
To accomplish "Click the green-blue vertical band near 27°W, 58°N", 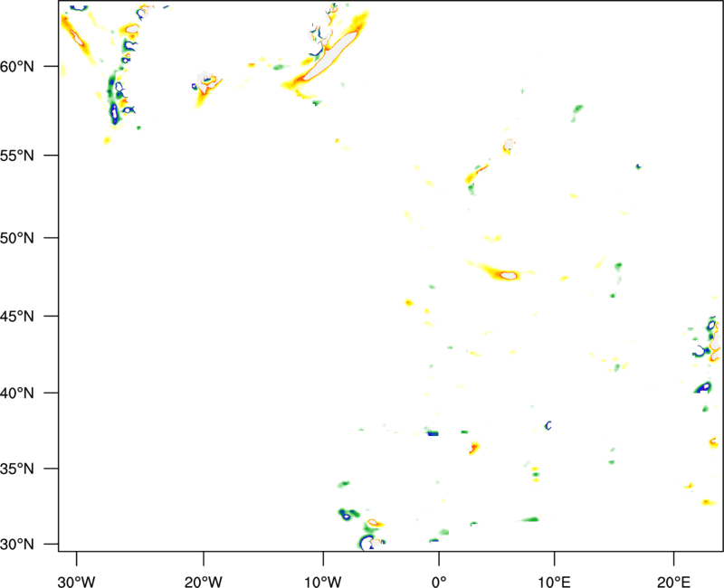I will click(115, 100).
